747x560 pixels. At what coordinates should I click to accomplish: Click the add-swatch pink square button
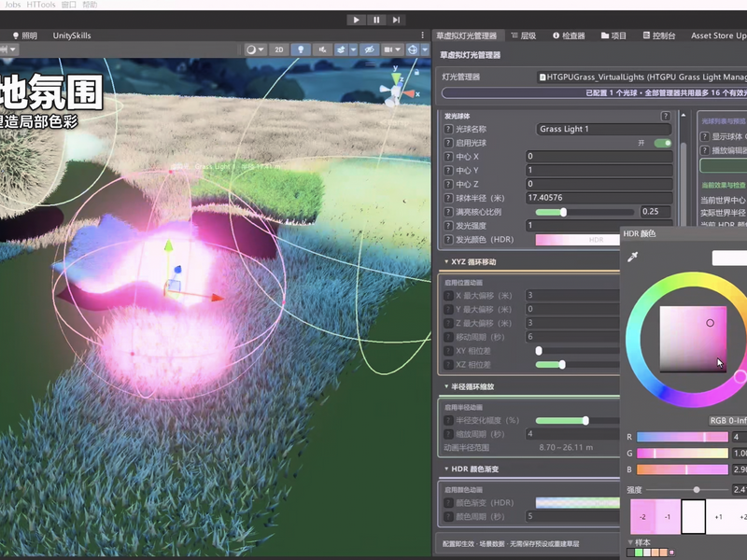pos(671,553)
